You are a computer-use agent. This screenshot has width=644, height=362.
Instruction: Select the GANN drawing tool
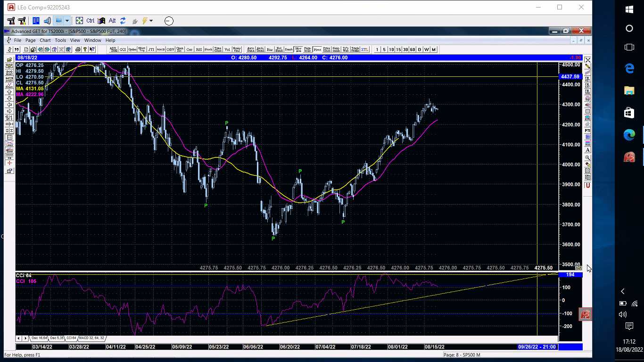coord(9,150)
